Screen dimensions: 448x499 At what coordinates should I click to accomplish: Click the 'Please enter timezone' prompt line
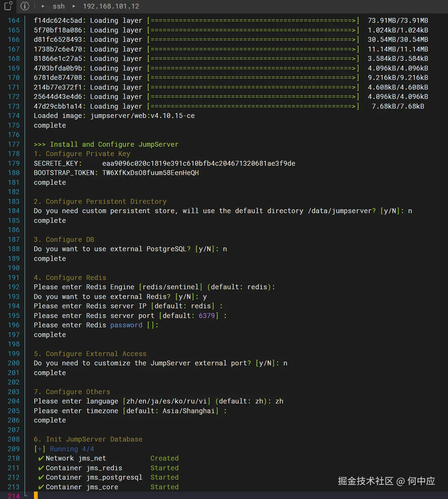tap(130, 411)
